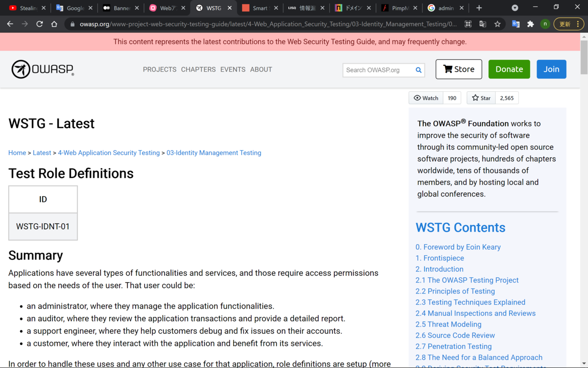Open the browser home page
The height and width of the screenshot is (368, 588).
[54, 24]
